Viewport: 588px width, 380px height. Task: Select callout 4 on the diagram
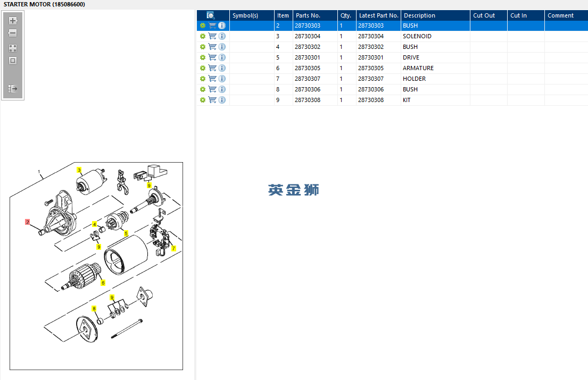(x=95, y=224)
